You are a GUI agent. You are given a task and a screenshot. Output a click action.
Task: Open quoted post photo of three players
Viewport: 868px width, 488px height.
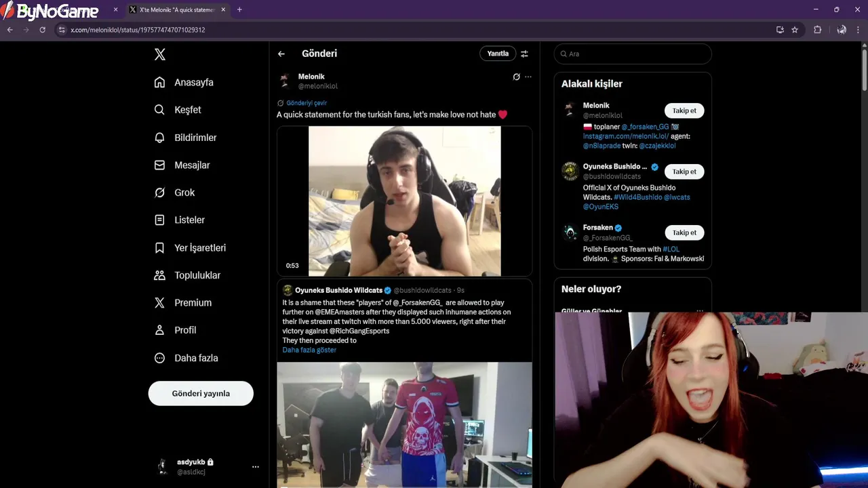(404, 425)
